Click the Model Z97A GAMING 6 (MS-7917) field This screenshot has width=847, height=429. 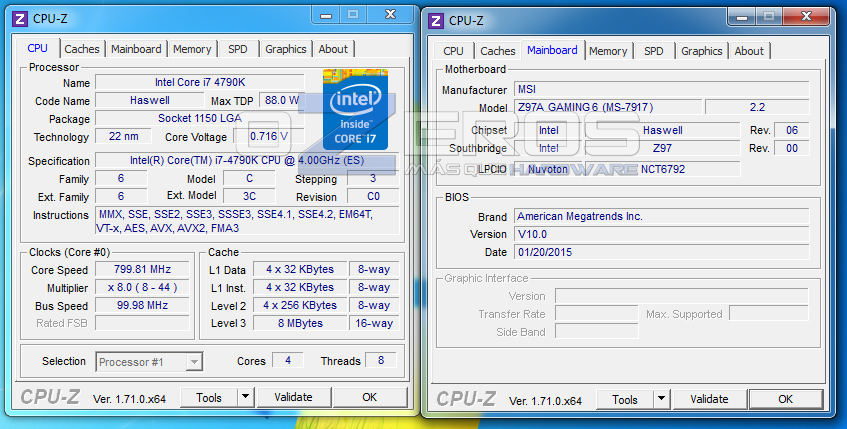coord(608,107)
